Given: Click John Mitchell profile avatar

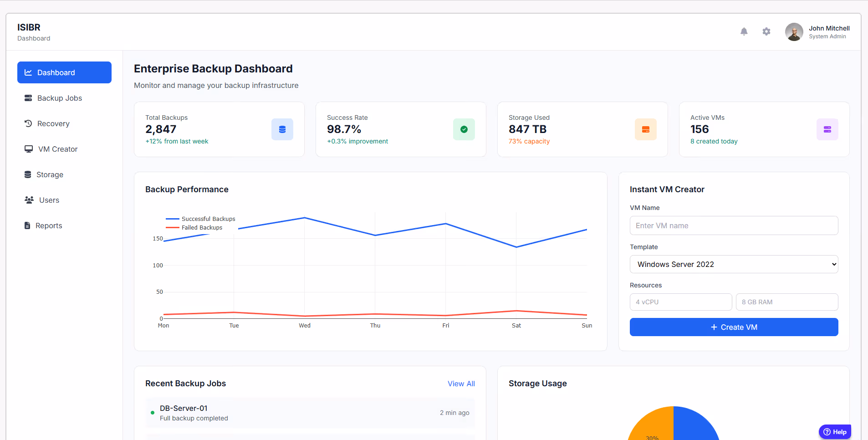Looking at the screenshot, I should [x=794, y=32].
